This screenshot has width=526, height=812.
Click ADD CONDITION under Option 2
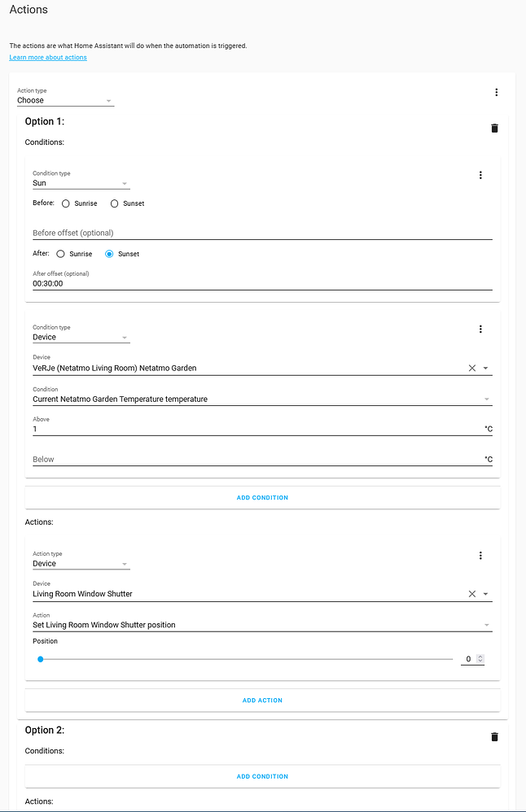point(262,776)
